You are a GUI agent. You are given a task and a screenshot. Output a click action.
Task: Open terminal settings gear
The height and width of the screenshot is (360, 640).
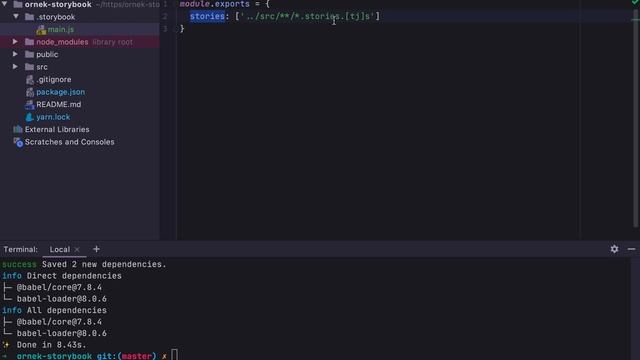tap(614, 249)
